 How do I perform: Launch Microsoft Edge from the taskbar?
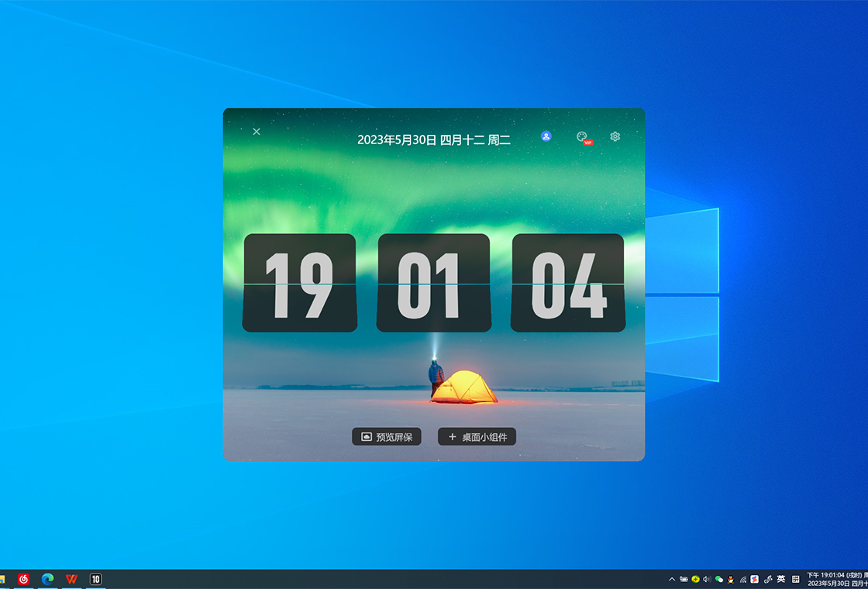point(48,579)
